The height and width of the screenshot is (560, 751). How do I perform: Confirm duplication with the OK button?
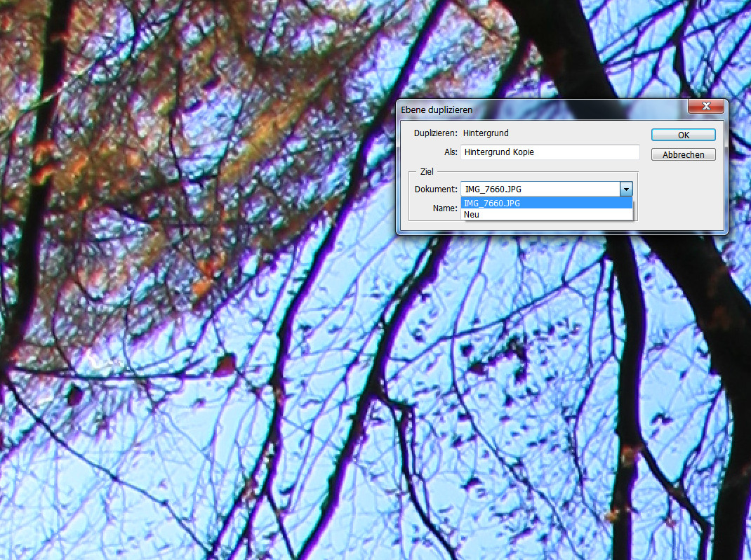click(683, 135)
